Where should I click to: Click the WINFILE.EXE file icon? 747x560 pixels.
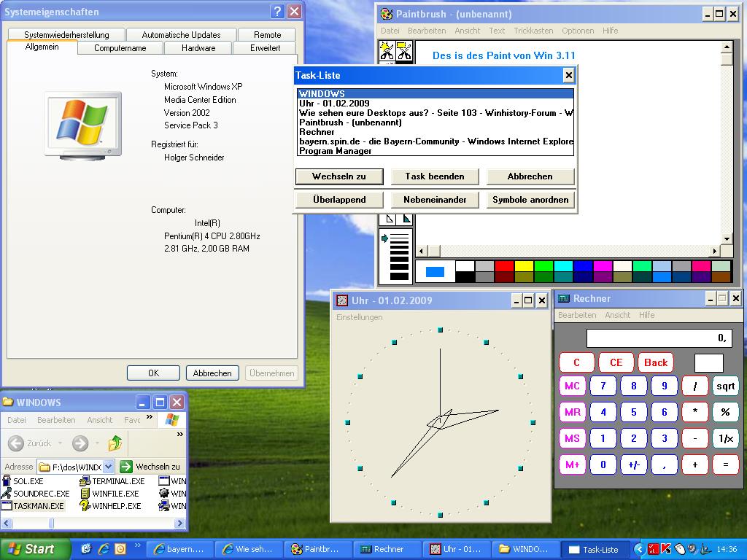[85, 494]
